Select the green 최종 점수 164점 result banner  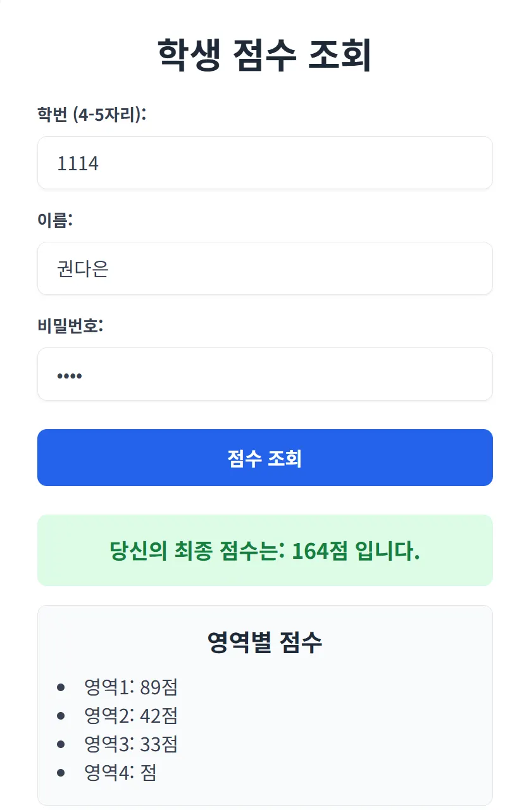point(265,551)
